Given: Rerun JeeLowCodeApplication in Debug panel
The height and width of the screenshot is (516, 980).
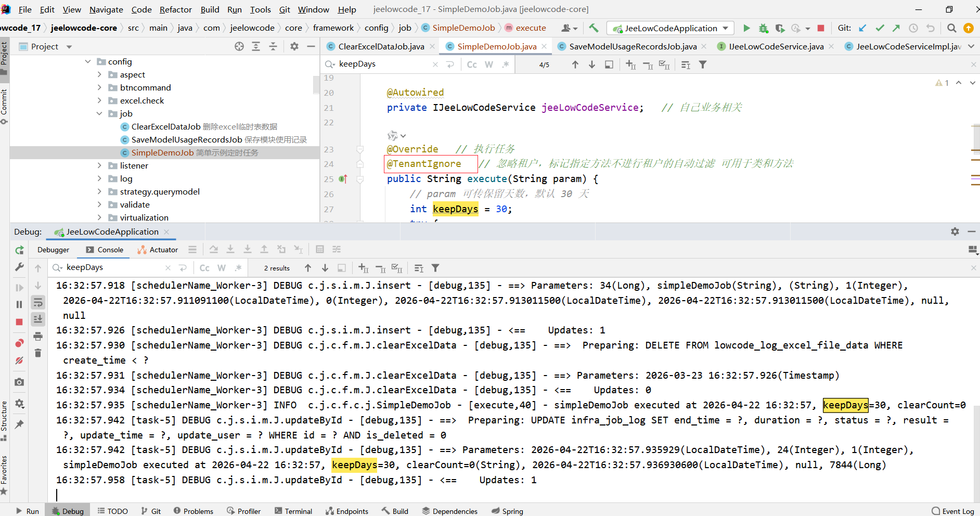Looking at the screenshot, I should coord(19,250).
